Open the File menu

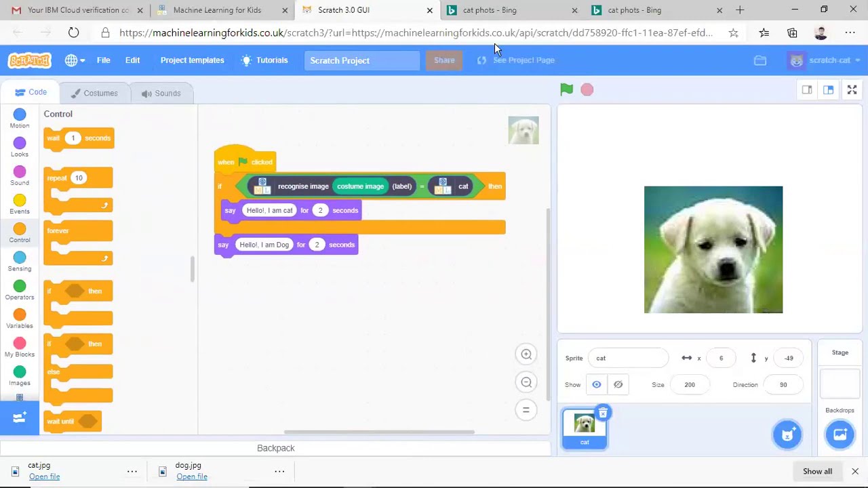[103, 60]
